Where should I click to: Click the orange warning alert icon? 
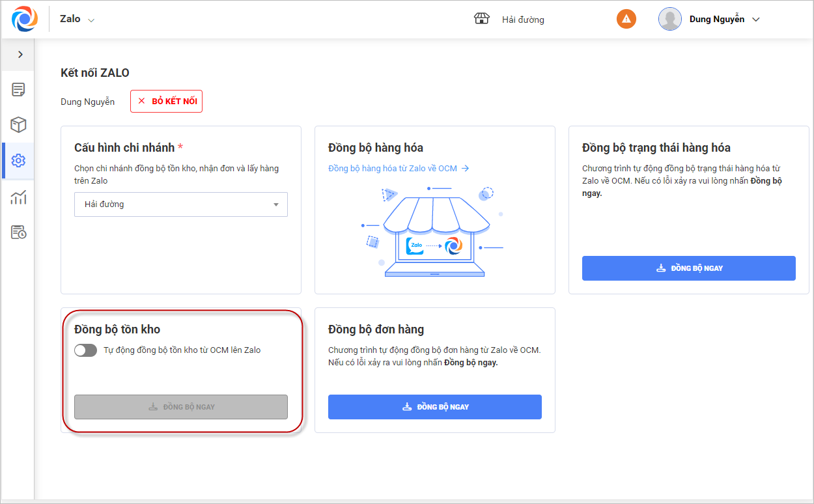click(626, 19)
